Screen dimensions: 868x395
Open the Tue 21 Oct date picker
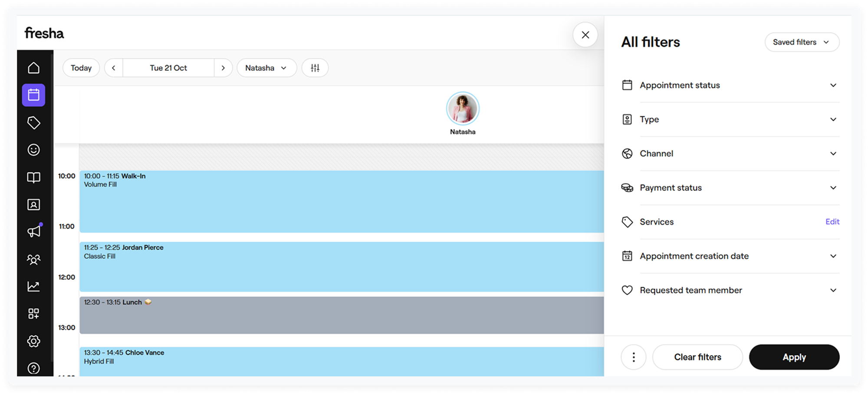pyautogui.click(x=168, y=68)
